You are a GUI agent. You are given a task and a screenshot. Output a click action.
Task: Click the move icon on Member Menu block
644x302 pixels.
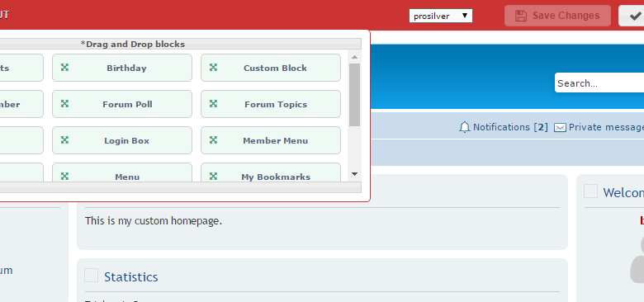tap(213, 140)
